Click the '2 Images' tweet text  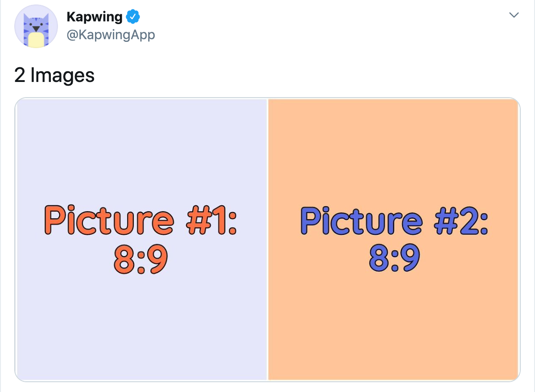54,75
